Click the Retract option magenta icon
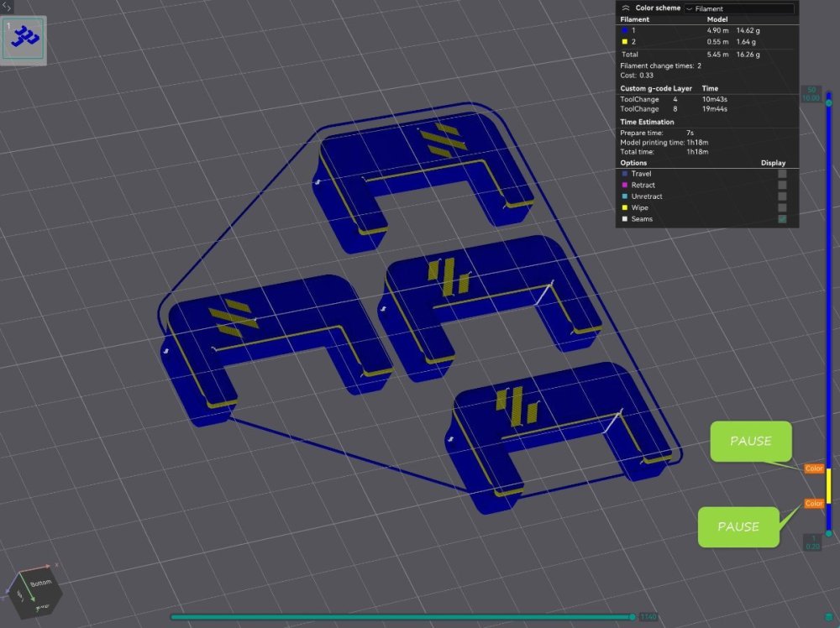The height and width of the screenshot is (628, 840). coord(625,185)
